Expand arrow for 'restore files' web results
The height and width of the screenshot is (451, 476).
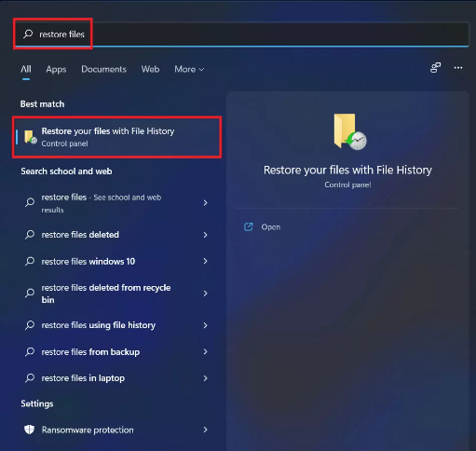pos(205,203)
